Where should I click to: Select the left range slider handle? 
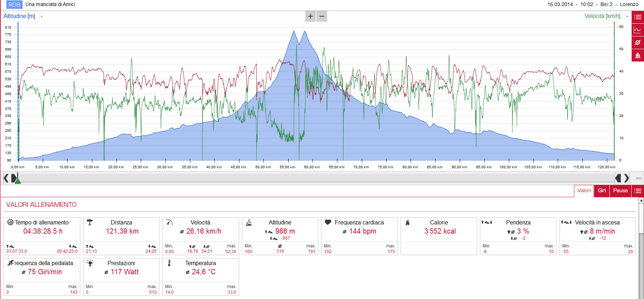(14, 178)
